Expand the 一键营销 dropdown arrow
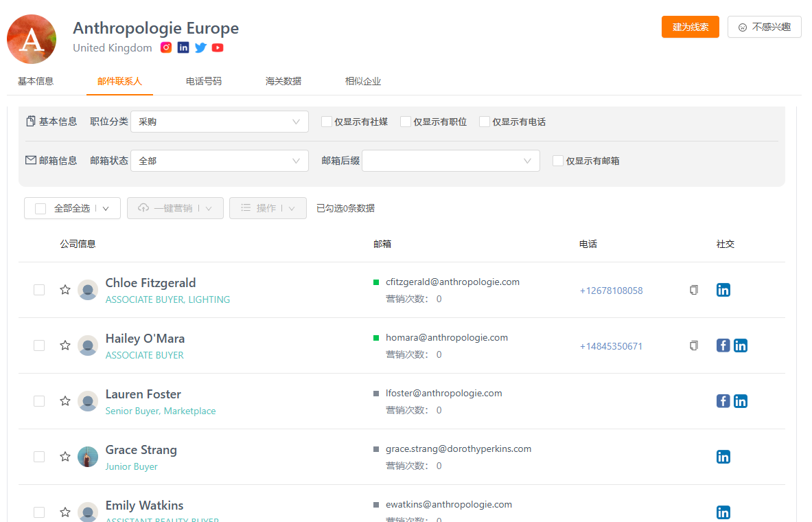812x522 pixels. (x=209, y=208)
